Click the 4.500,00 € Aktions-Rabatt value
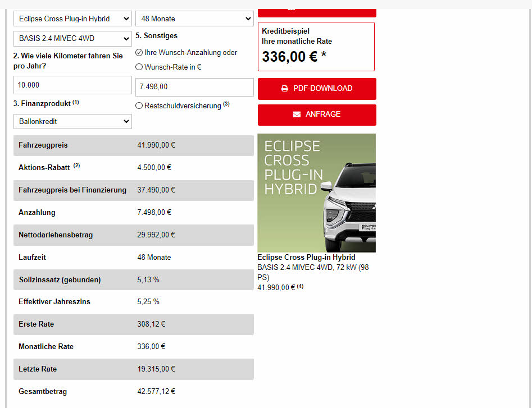The width and height of the screenshot is (532, 408). pyautogui.click(x=154, y=167)
